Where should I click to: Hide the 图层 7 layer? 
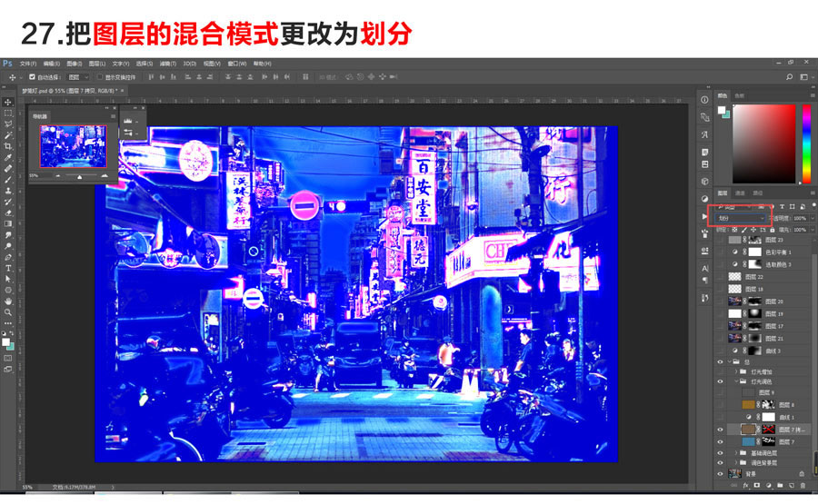[x=721, y=441]
